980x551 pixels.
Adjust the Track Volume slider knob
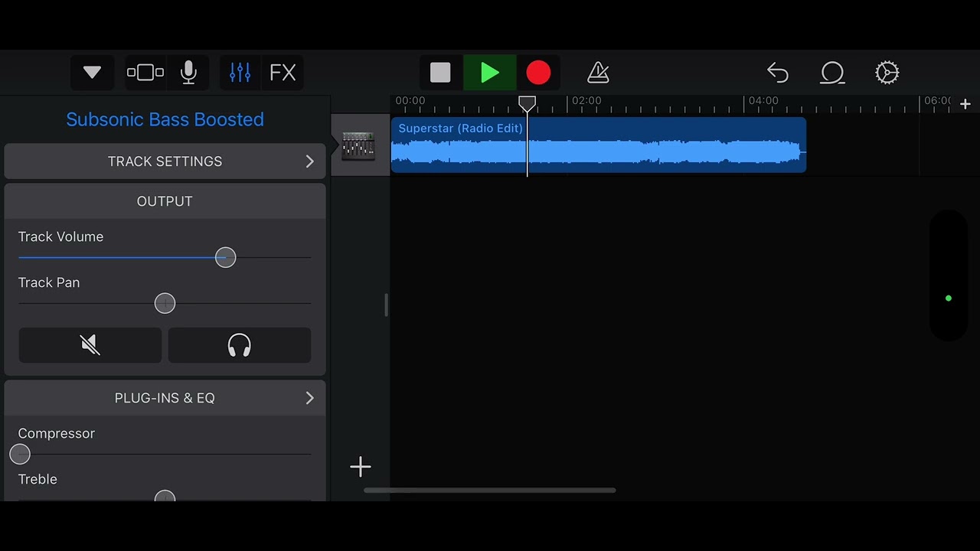225,257
